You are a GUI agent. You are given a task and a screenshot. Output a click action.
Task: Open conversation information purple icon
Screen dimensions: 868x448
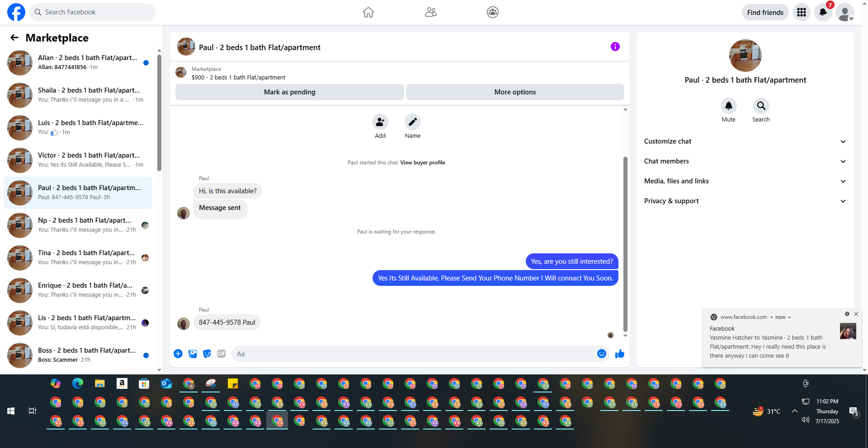pos(615,47)
